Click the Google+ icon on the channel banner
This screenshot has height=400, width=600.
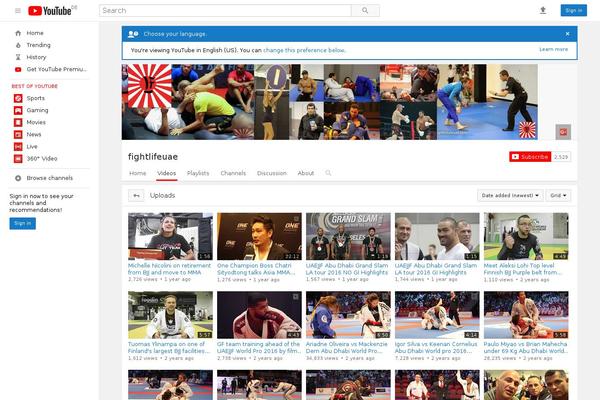pyautogui.click(x=563, y=132)
